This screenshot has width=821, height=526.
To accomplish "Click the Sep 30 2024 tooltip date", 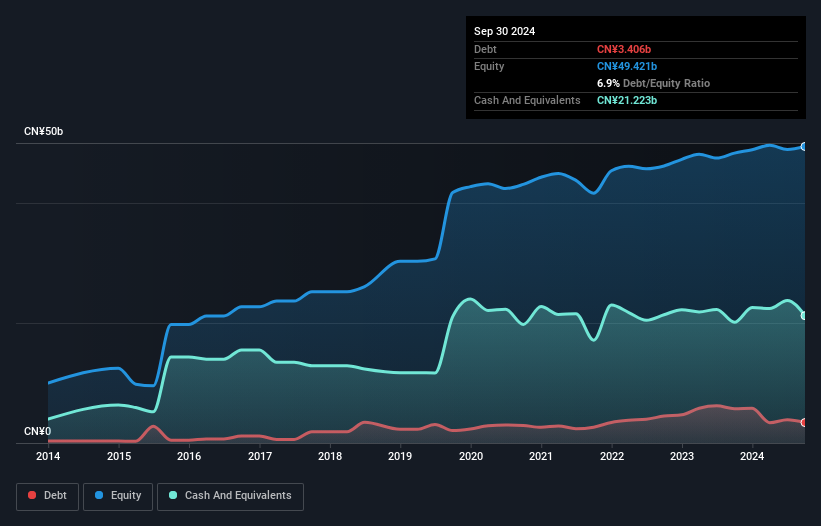I will pos(504,31).
